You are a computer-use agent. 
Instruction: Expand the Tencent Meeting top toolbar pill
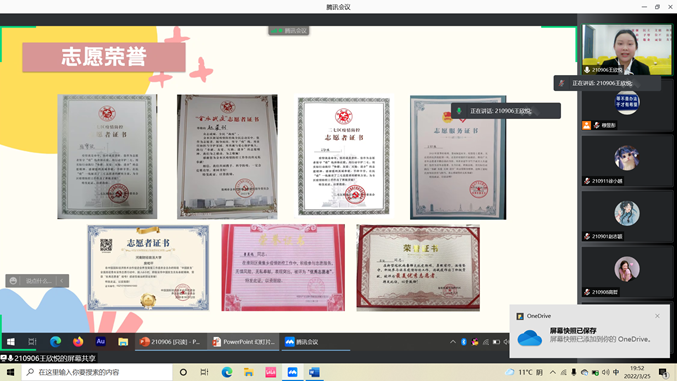288,31
